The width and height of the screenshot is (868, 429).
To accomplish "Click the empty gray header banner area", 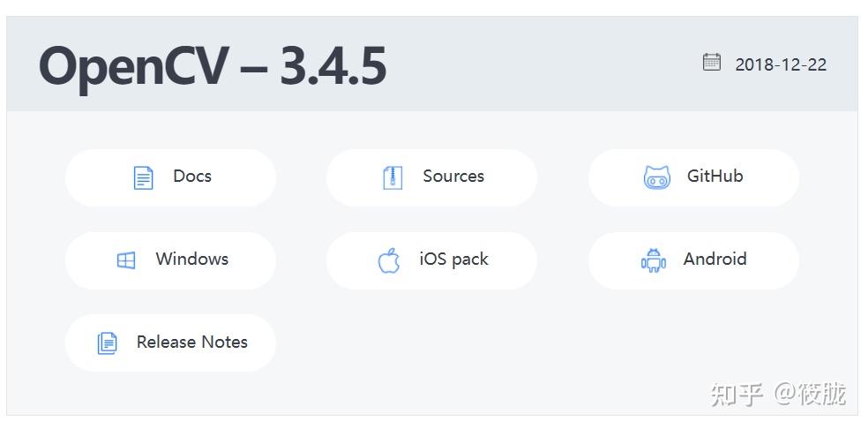I will [x=542, y=64].
